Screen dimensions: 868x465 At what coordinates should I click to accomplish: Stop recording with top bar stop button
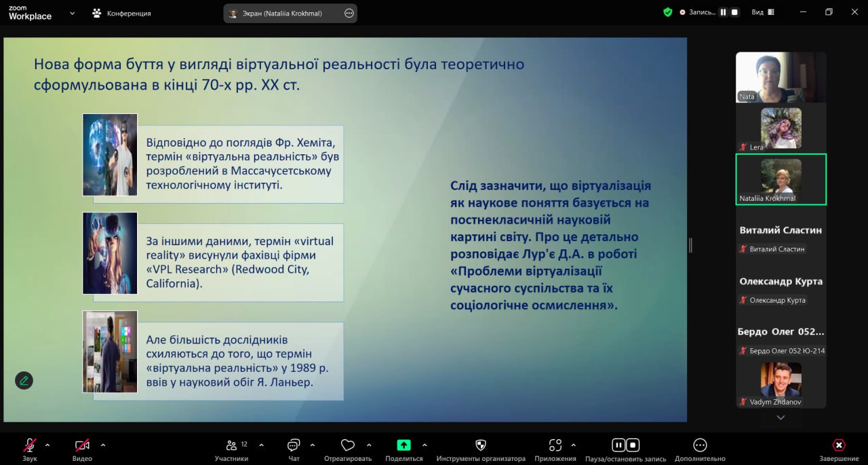pos(734,12)
